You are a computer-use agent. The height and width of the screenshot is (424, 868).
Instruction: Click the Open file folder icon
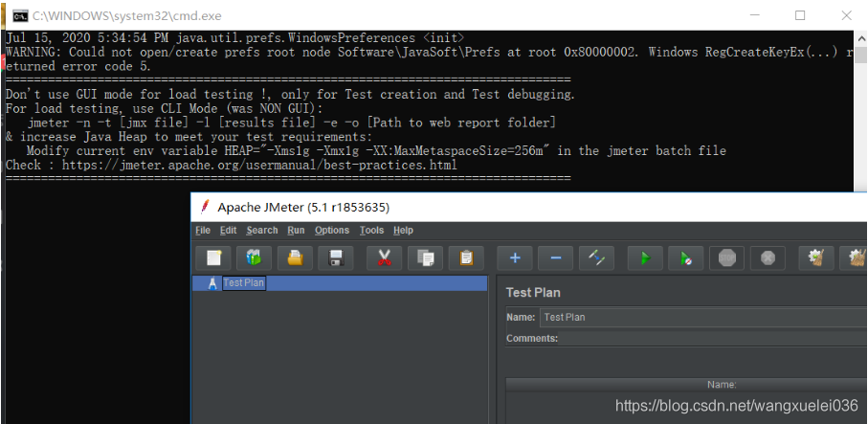tap(295, 257)
